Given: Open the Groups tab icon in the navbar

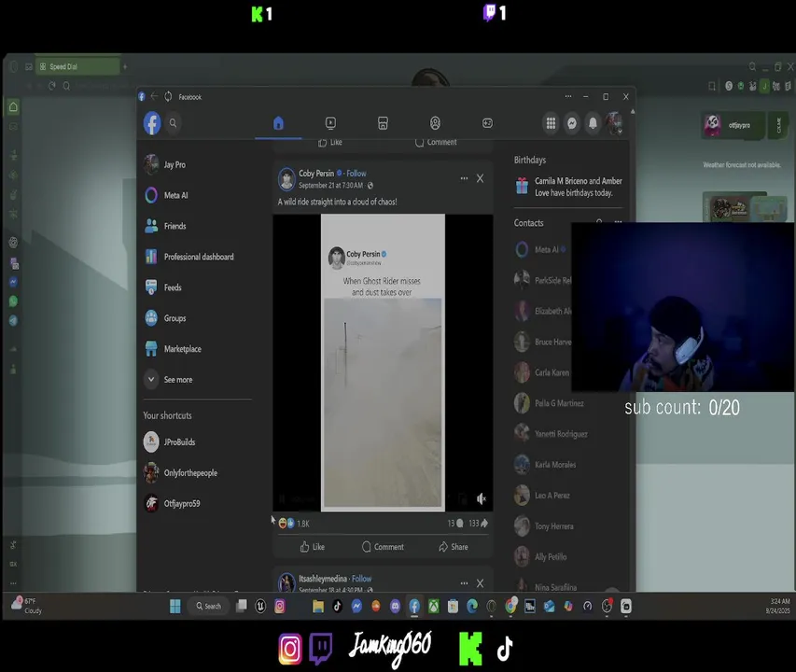Looking at the screenshot, I should point(435,123).
